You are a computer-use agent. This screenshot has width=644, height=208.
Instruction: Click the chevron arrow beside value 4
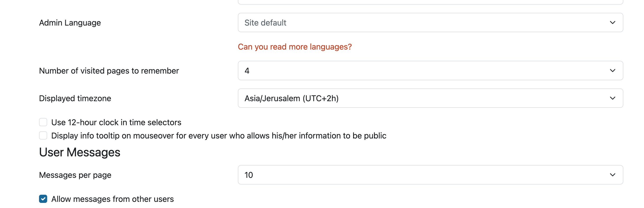tap(612, 71)
